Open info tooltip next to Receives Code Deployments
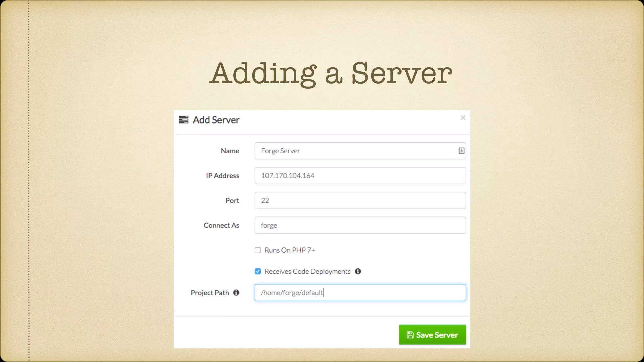644x362 pixels. (358, 271)
